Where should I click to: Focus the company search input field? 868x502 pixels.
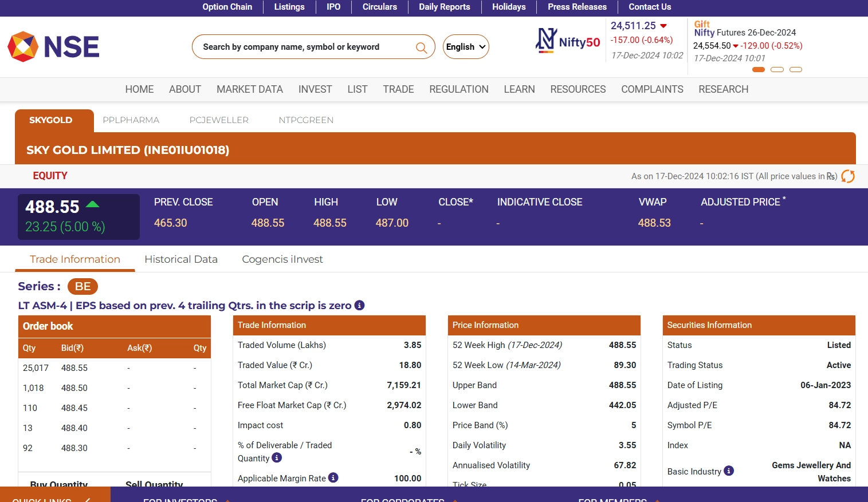click(x=304, y=47)
